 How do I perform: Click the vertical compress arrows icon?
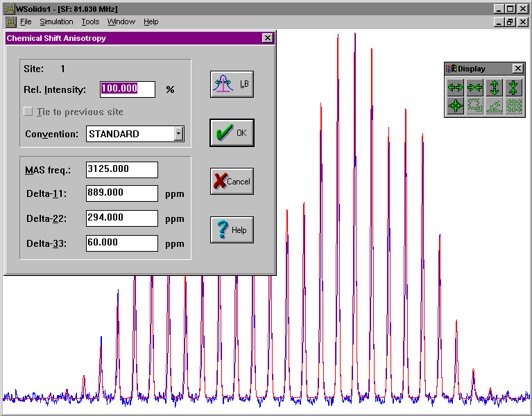513,87
